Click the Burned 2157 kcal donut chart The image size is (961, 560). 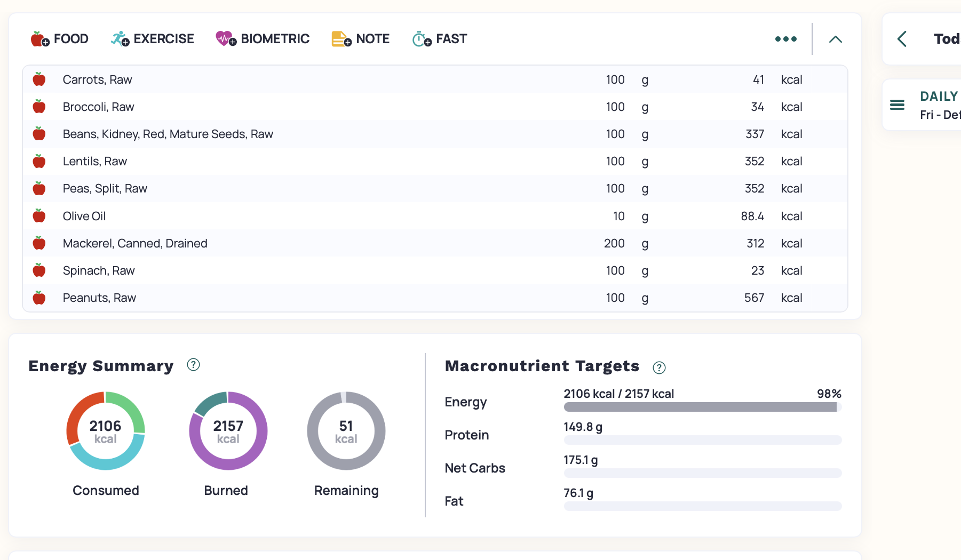click(228, 431)
